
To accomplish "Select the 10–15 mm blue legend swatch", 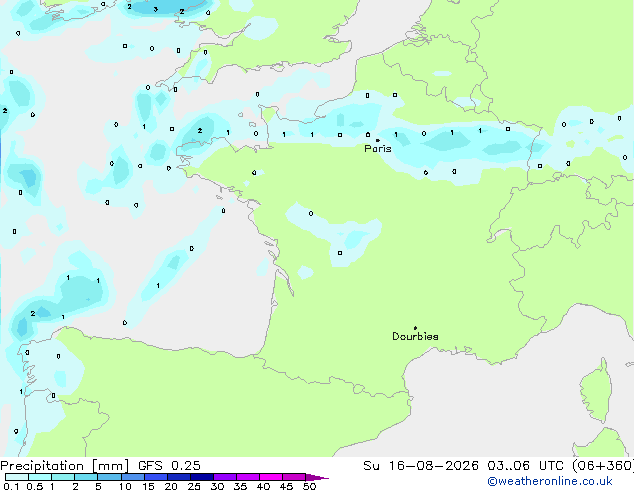I will tap(133, 477).
